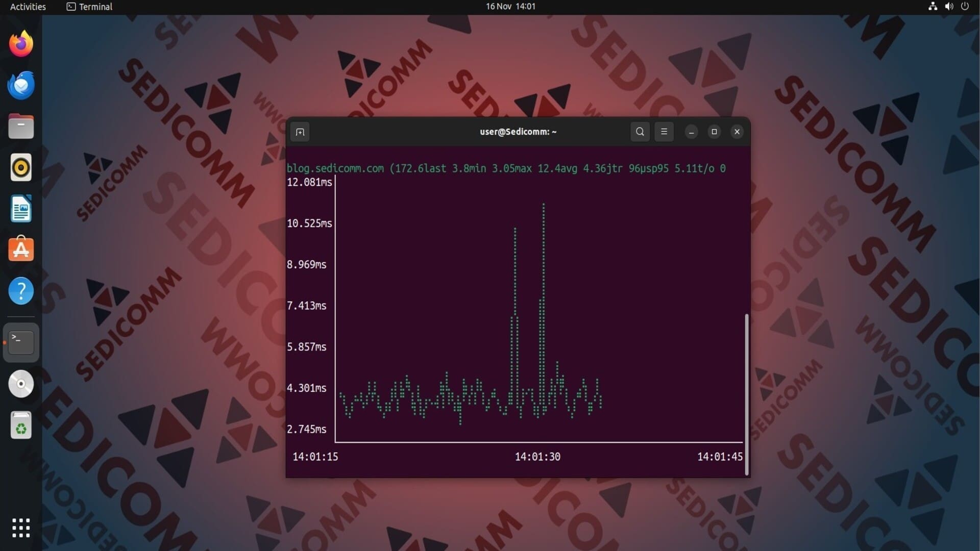Open the terminal hamburger menu
Viewport: 980px width, 551px height.
664,132
